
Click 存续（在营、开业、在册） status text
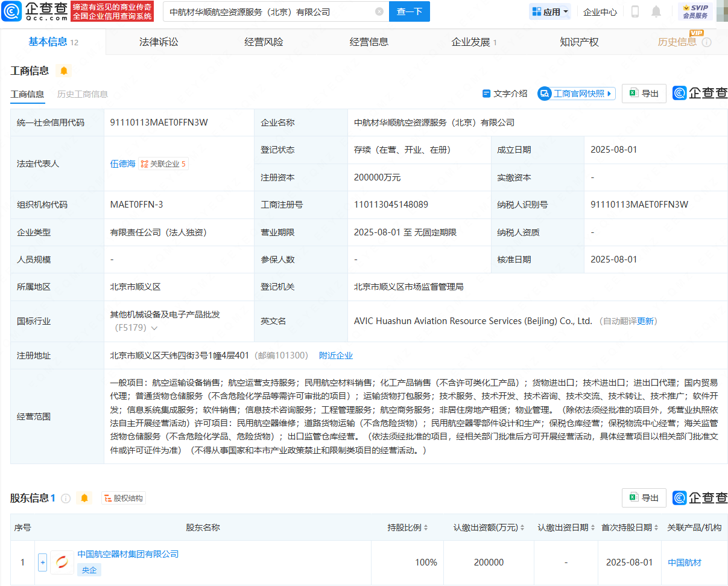[x=402, y=150]
